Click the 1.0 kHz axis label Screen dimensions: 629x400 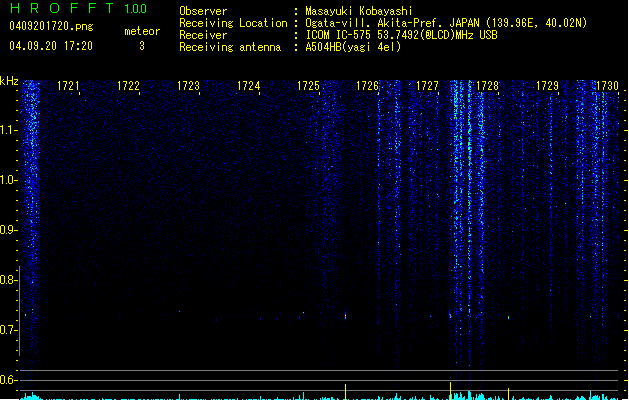pyautogui.click(x=8, y=180)
